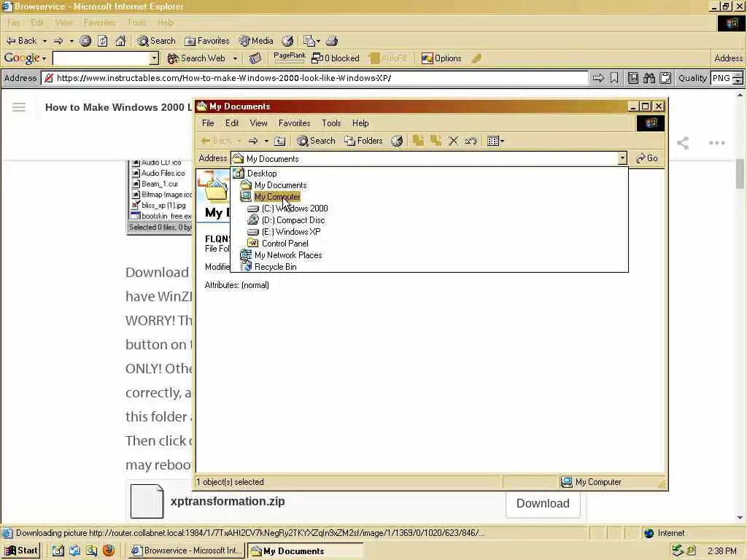Click the Download button for xptransformation.zip
The width and height of the screenshot is (747, 560).
[543, 504]
